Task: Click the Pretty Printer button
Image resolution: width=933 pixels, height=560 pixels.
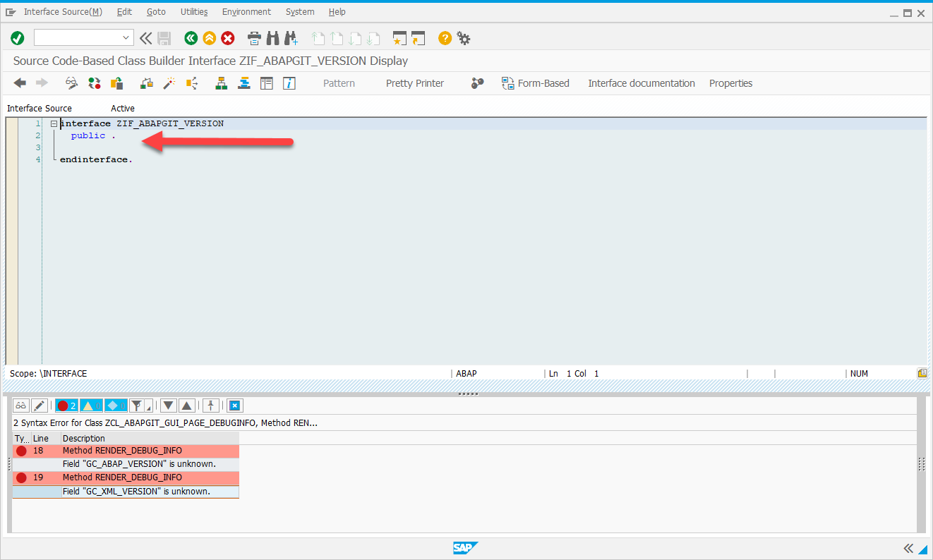Action: click(x=415, y=83)
